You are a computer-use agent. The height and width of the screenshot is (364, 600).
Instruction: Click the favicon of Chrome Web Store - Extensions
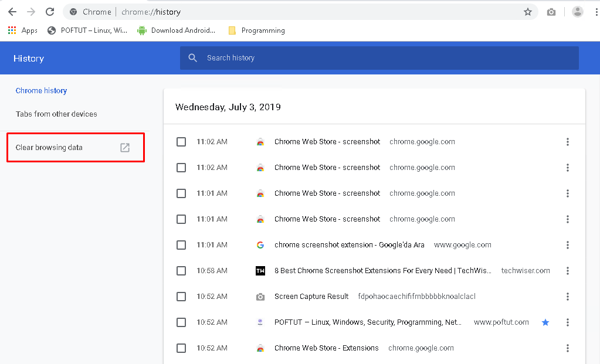pos(260,348)
